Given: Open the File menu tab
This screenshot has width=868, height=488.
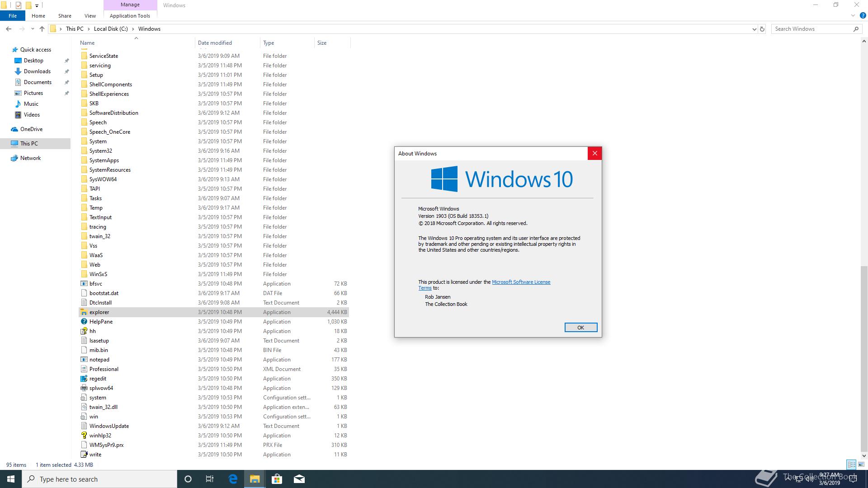Looking at the screenshot, I should 13,16.
